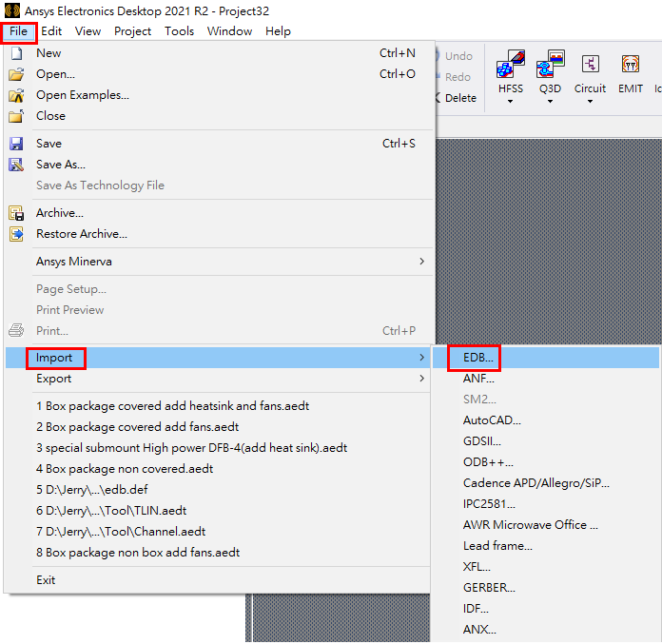Select Archive... menu entry
The height and width of the screenshot is (644, 662).
220,213
